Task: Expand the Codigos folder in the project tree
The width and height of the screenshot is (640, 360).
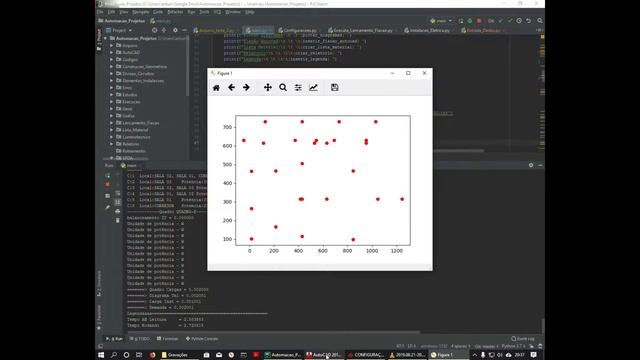Action: click(x=111, y=60)
